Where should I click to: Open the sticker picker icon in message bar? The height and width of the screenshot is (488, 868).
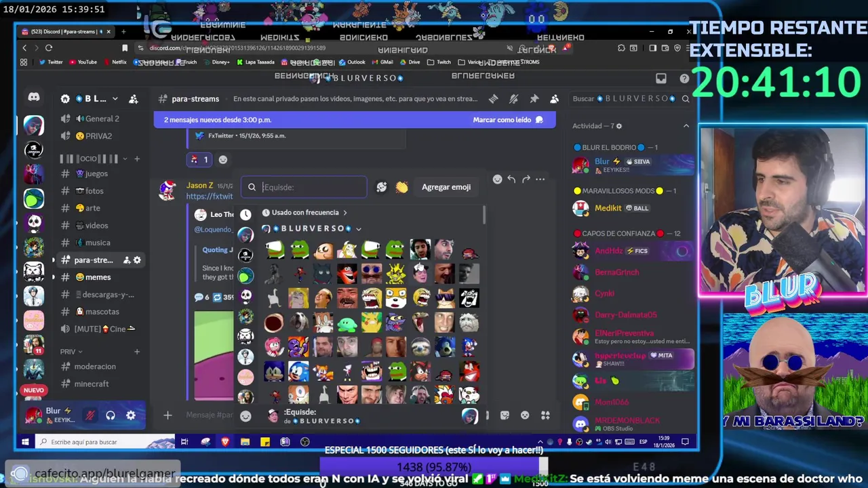505,415
